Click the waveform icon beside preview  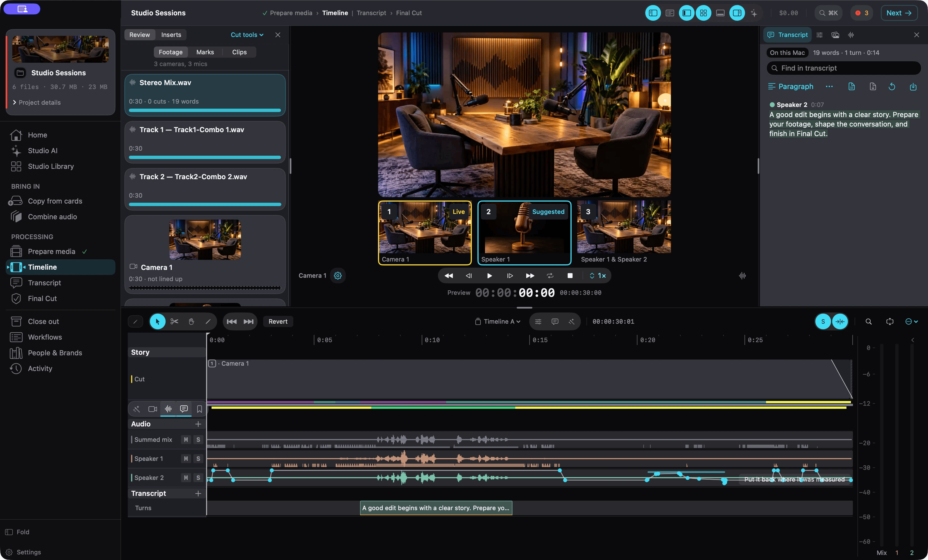[x=742, y=276]
